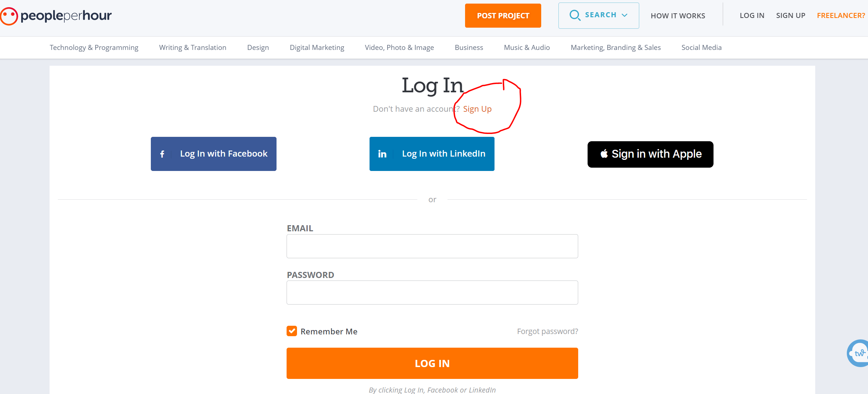Viewport: 868px width, 394px height.
Task: Click the orange POST PROJECT button
Action: (502, 15)
